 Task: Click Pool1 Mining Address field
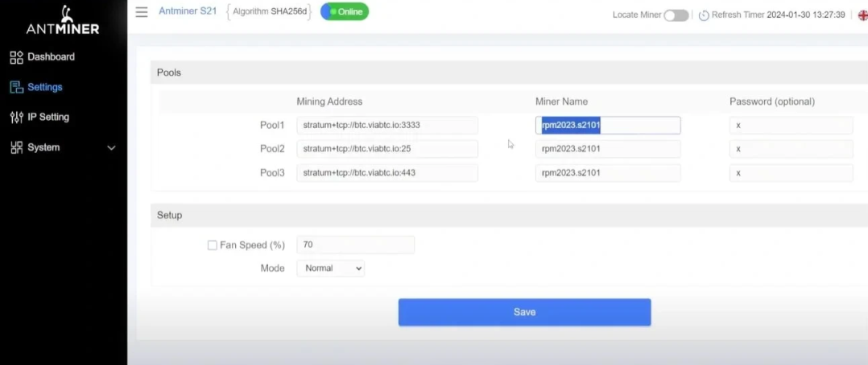386,126
